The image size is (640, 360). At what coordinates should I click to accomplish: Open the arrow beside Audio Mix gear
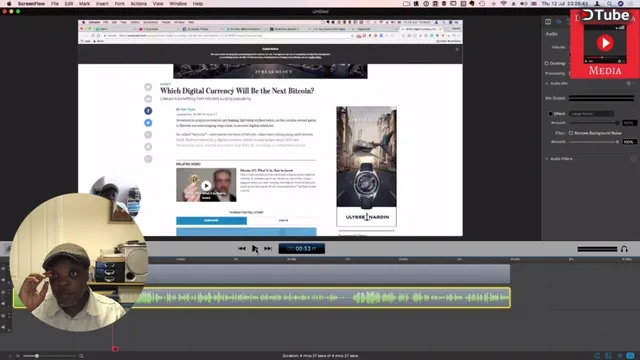click(634, 83)
